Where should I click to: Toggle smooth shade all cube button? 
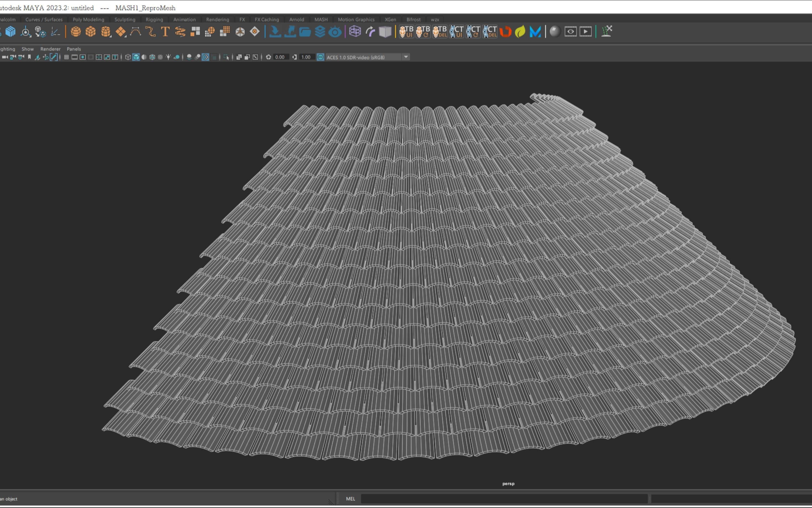136,57
